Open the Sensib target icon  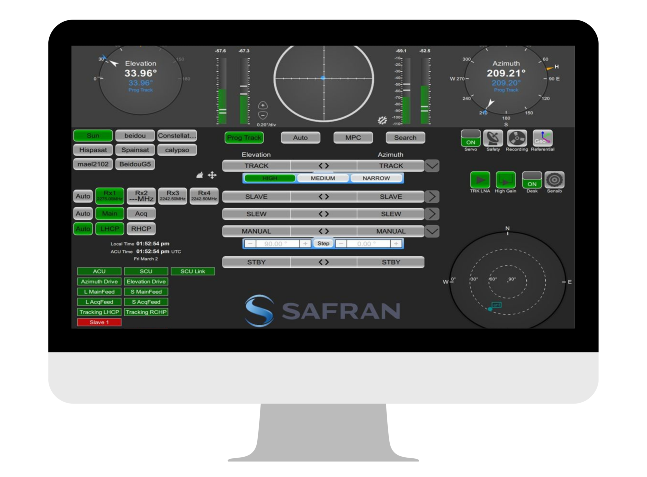pos(555,180)
